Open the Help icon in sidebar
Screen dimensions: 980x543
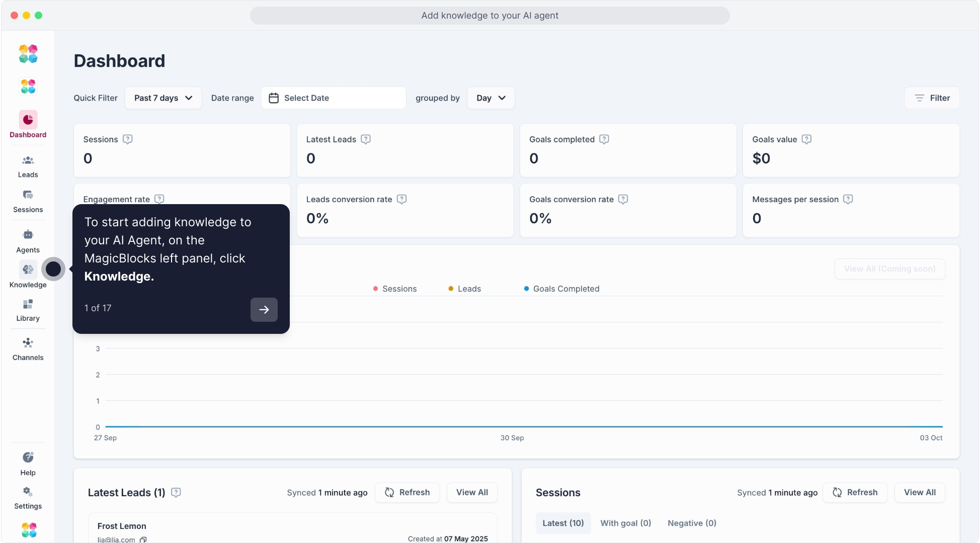tap(28, 458)
